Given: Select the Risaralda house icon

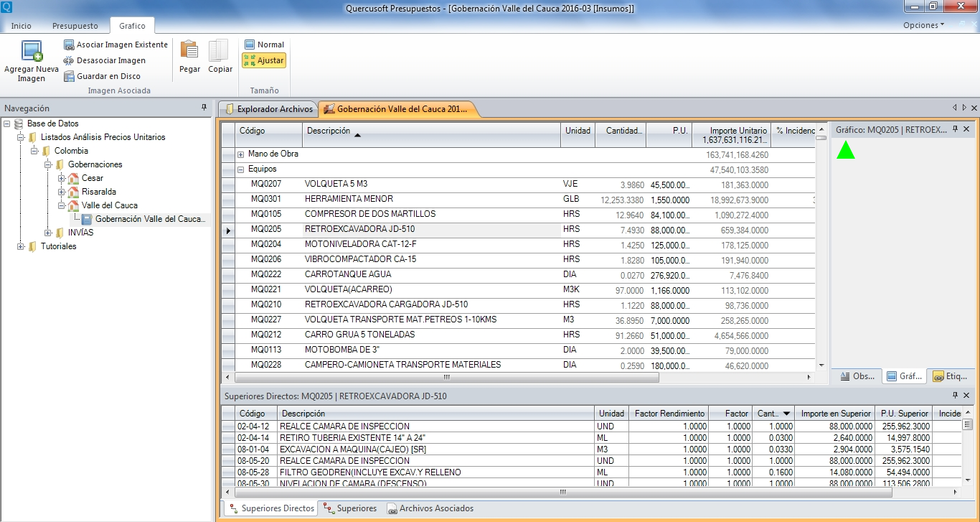Looking at the screenshot, I should click(73, 192).
